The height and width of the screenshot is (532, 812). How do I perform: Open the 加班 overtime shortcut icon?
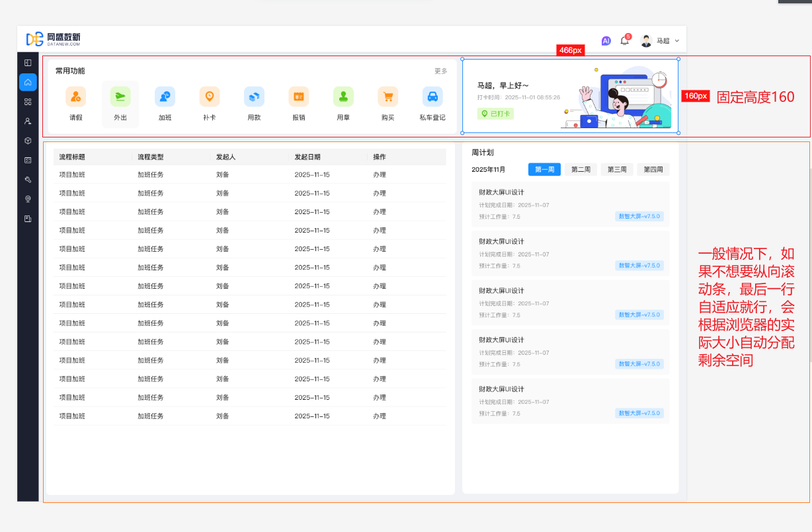coord(165,97)
